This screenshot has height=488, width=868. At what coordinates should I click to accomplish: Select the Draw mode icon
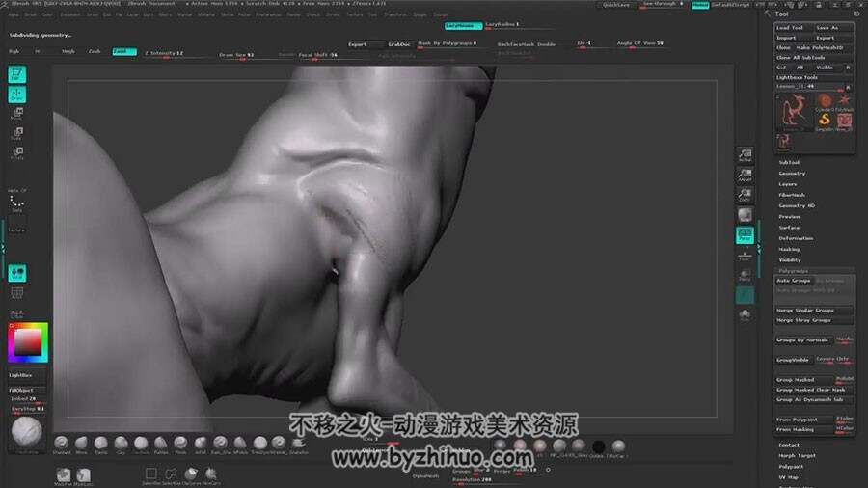[x=16, y=95]
